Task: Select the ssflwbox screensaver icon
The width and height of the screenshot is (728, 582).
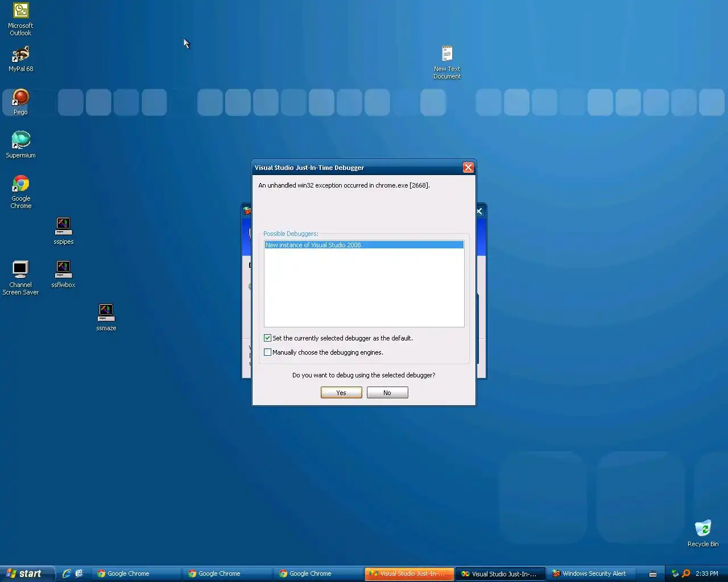Action: tap(63, 275)
